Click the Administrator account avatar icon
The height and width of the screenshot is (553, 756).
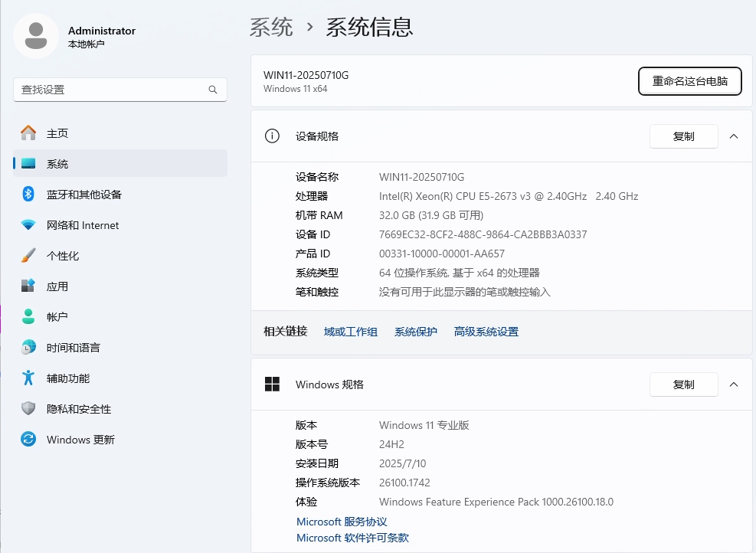click(36, 36)
